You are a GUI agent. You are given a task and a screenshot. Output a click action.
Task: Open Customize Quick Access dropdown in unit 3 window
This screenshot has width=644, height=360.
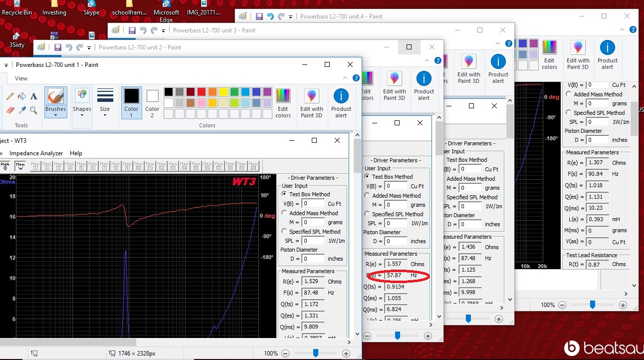163,30
